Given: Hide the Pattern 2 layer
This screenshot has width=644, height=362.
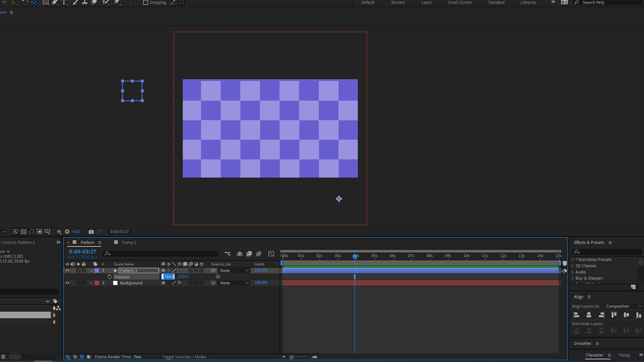Looking at the screenshot, I should point(67,270).
